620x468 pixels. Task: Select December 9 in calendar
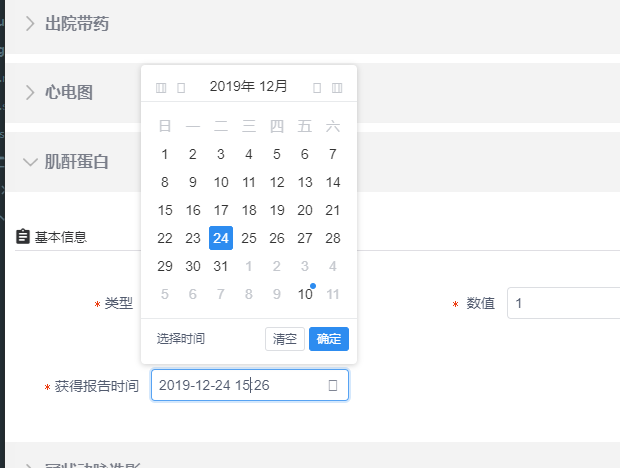193,182
